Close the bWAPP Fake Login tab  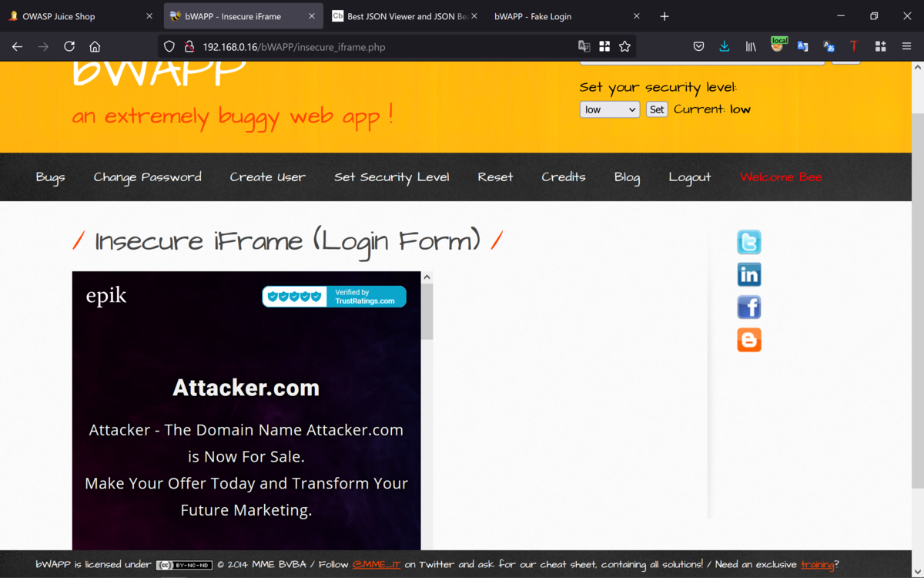(636, 16)
